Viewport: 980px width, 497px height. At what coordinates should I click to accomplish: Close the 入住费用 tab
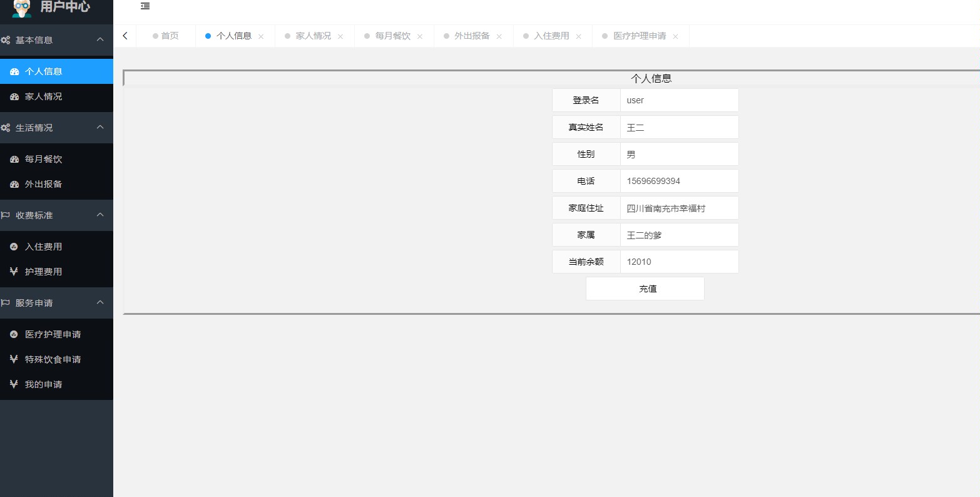point(579,36)
